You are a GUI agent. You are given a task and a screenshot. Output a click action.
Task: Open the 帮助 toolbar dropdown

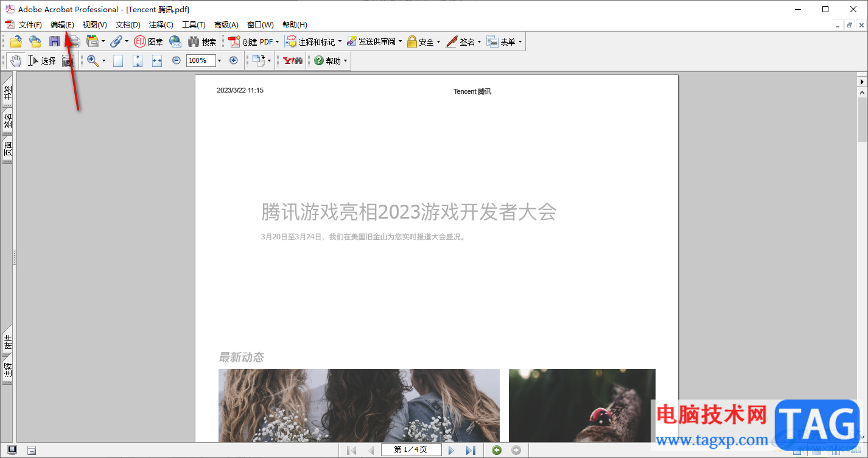345,61
